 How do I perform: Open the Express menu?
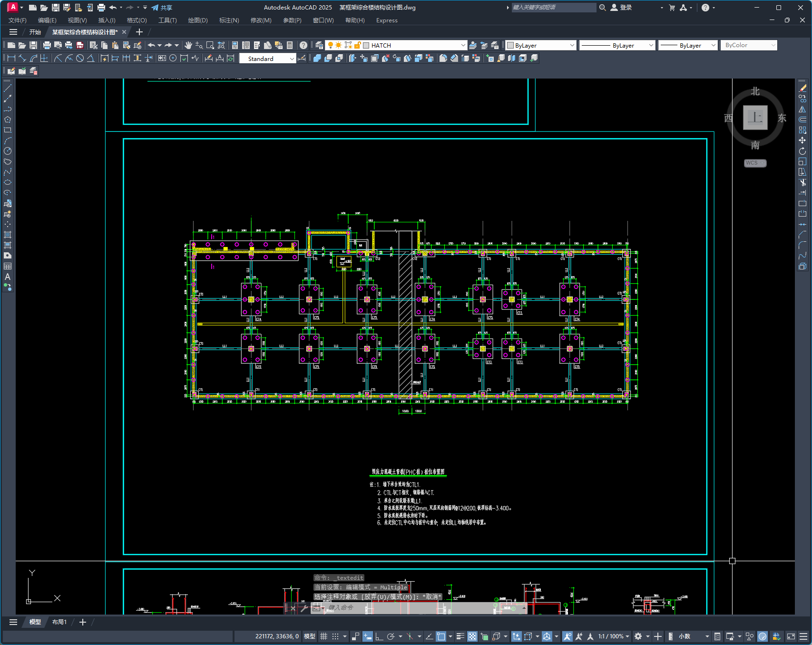(x=387, y=20)
